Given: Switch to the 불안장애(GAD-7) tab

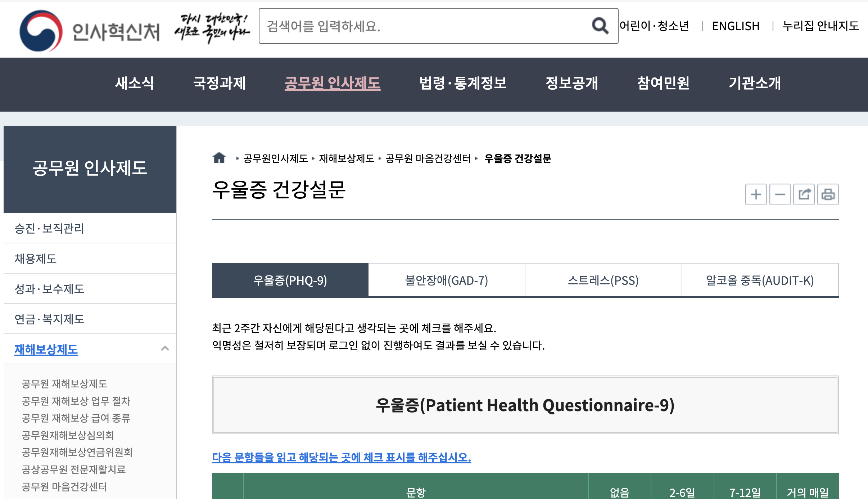Looking at the screenshot, I should coord(446,281).
